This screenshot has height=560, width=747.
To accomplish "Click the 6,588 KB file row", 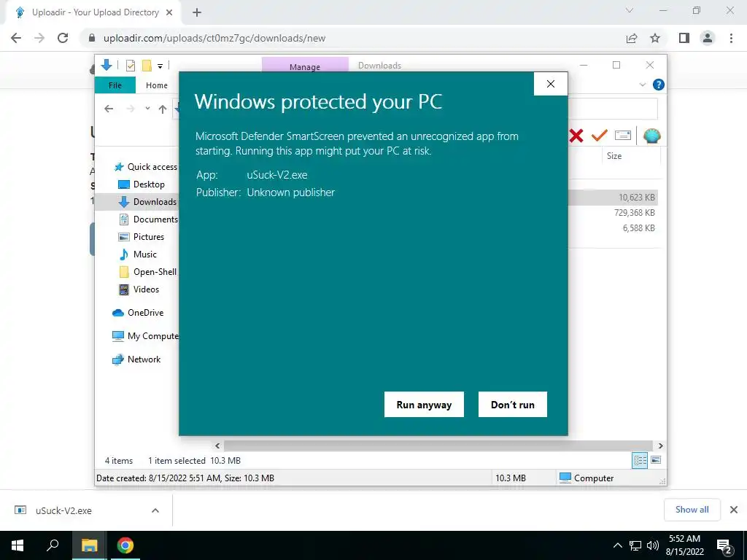I will pyautogui.click(x=614, y=228).
